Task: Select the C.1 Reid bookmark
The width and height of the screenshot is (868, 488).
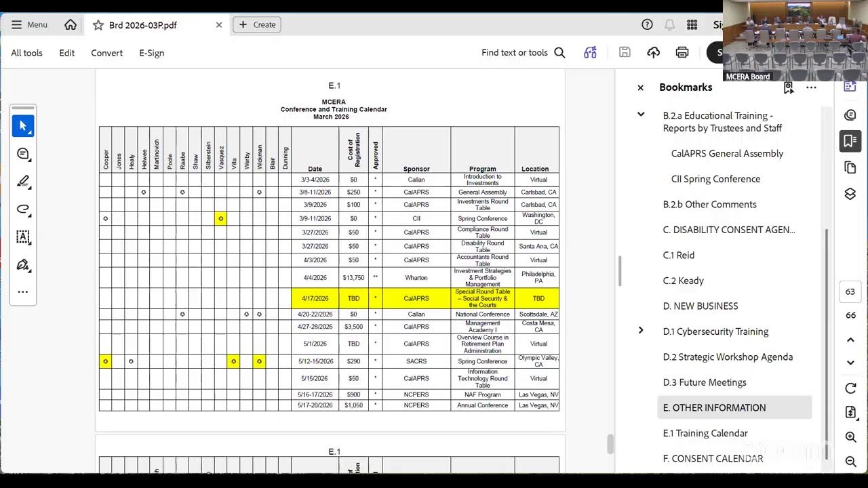Action: pyautogui.click(x=679, y=256)
